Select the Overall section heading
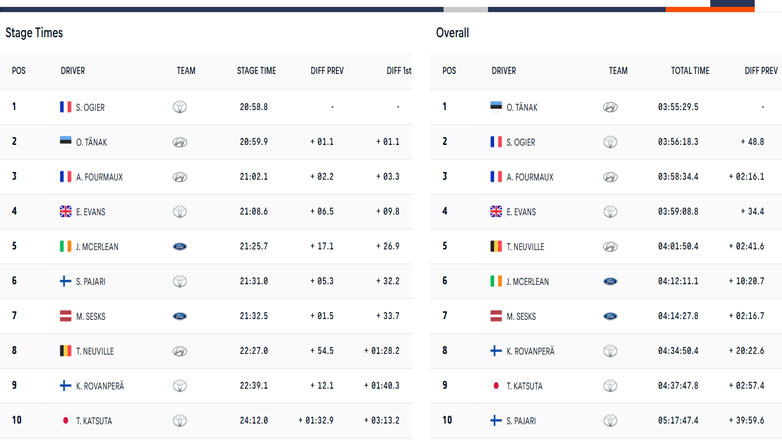The width and height of the screenshot is (782, 440). [452, 33]
